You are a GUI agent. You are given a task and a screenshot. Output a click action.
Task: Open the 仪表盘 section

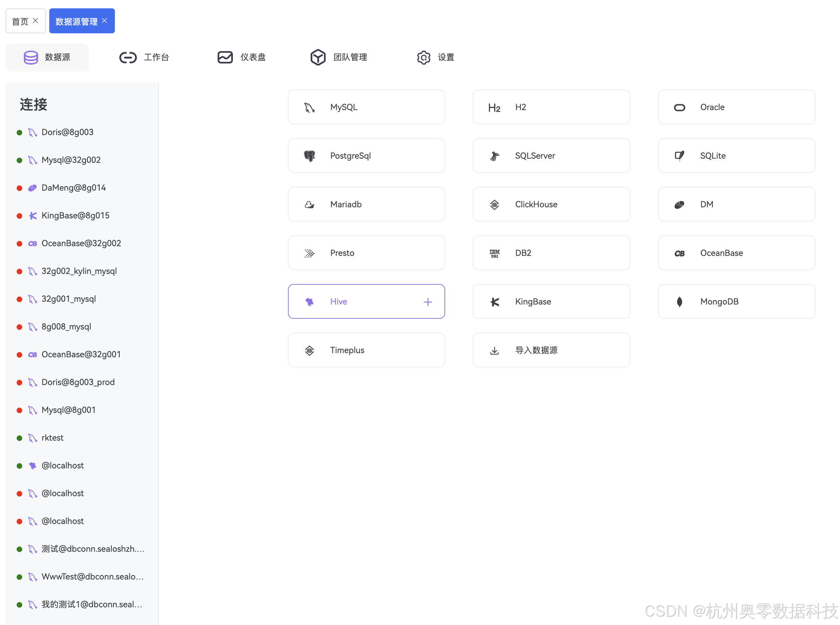coord(241,58)
